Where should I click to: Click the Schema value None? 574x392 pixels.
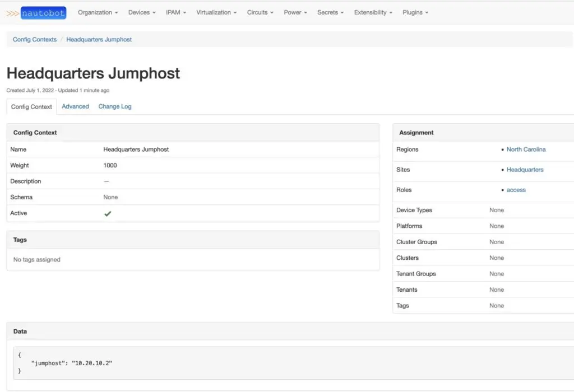point(110,197)
